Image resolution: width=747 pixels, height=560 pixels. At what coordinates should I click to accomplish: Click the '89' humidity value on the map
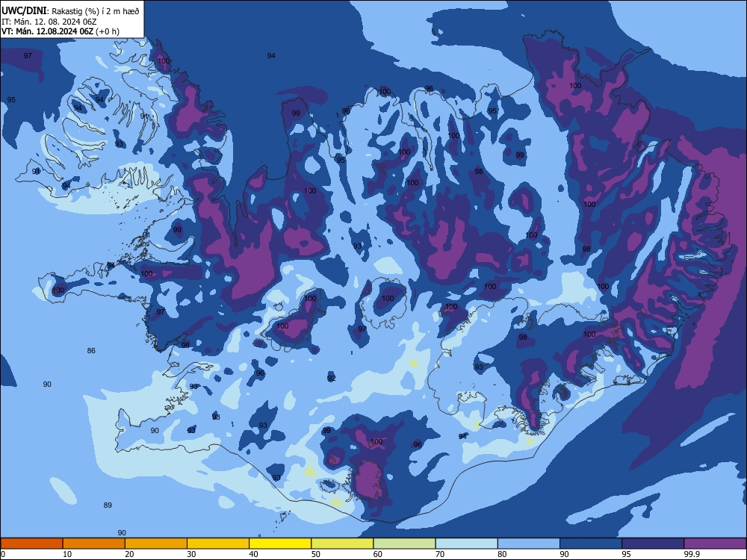click(108, 505)
